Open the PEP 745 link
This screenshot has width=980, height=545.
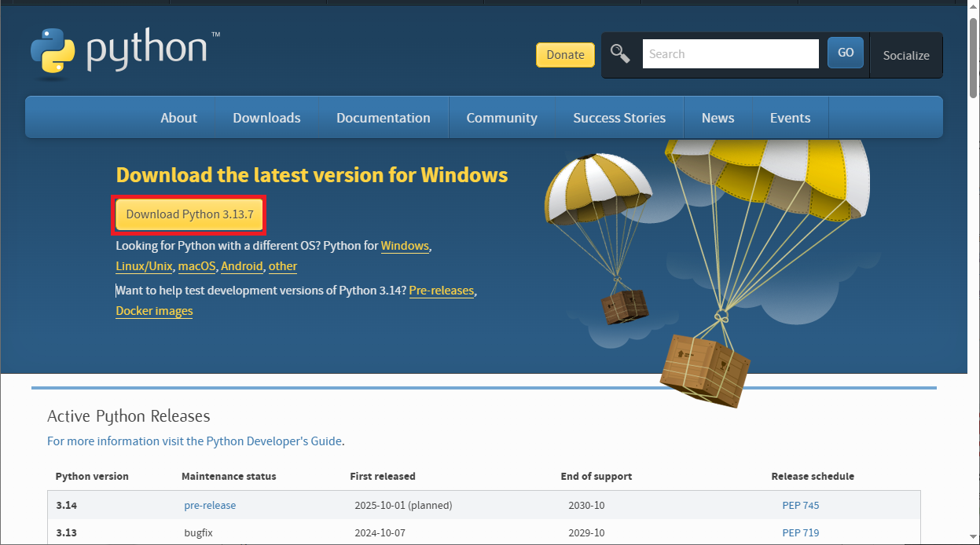[x=801, y=505]
